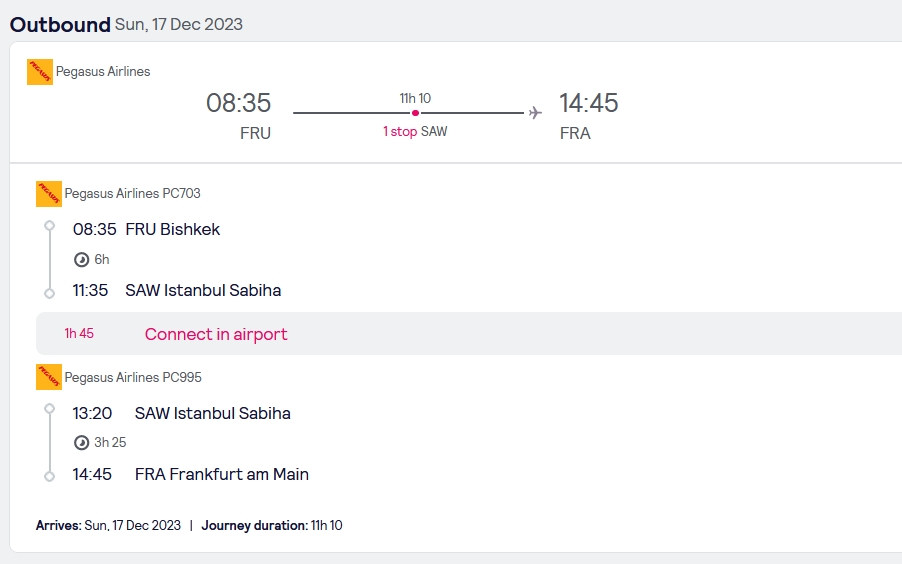Click the airplane icon on route line
The height and width of the screenshot is (564, 902).
(536, 112)
